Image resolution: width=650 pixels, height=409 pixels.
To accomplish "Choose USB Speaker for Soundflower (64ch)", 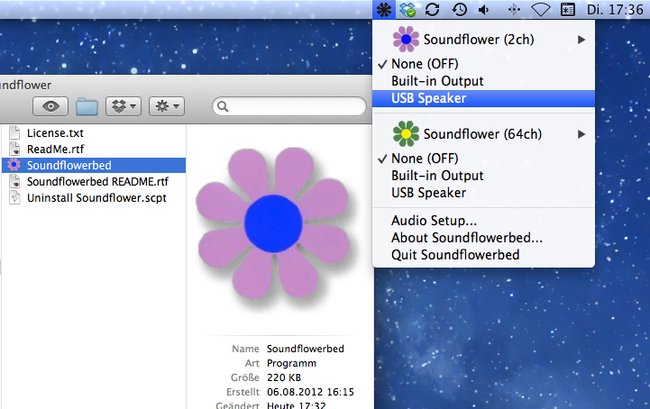I will pos(483,193).
